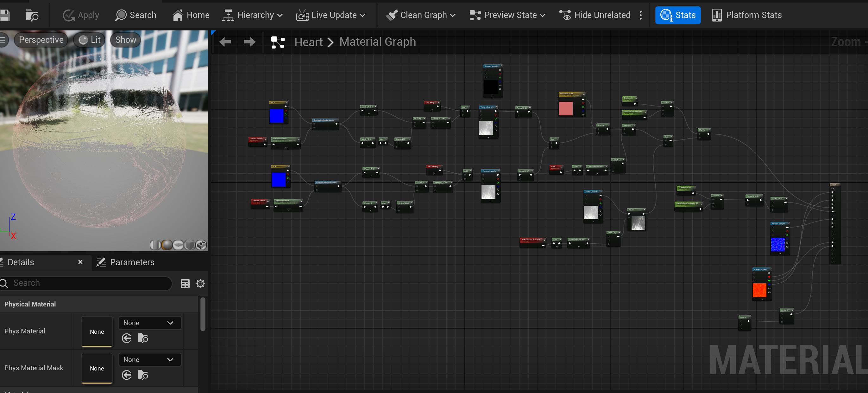This screenshot has width=868, height=393.
Task: Toggle the Stats button off
Action: coord(678,15)
